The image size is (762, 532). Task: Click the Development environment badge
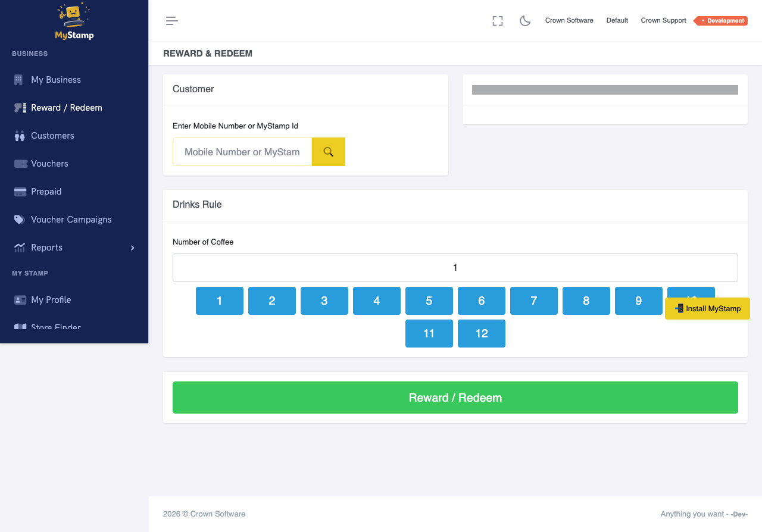point(721,21)
